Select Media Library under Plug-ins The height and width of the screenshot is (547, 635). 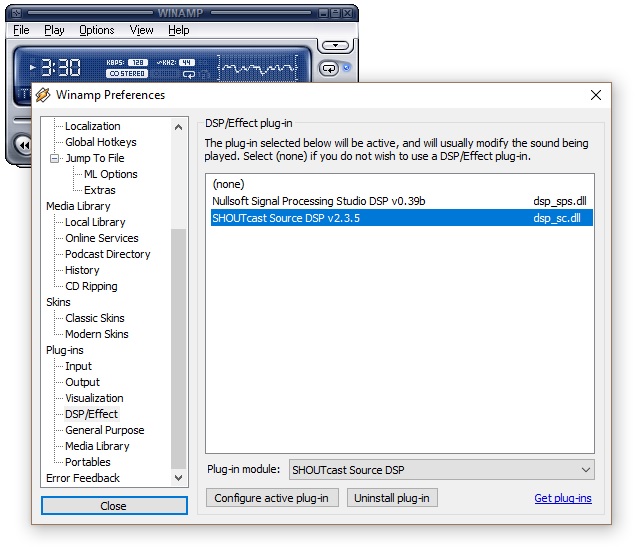[97, 446]
